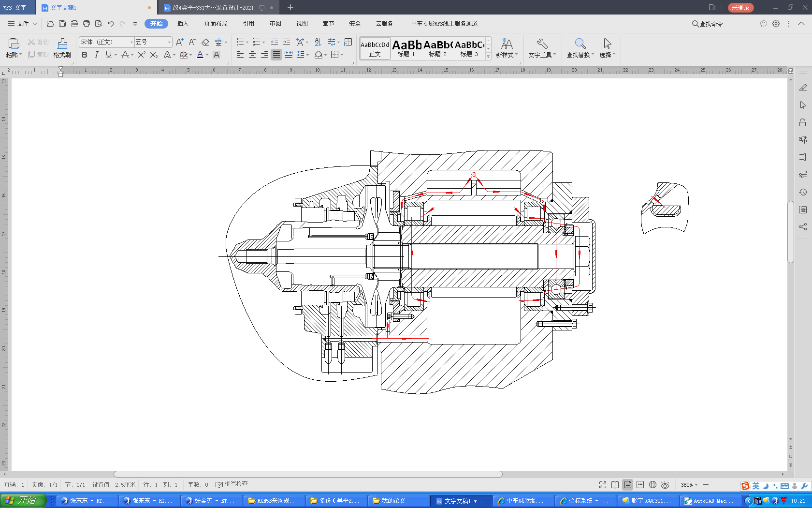Switch to the 审阅 tab
812x508 pixels.
point(275,24)
